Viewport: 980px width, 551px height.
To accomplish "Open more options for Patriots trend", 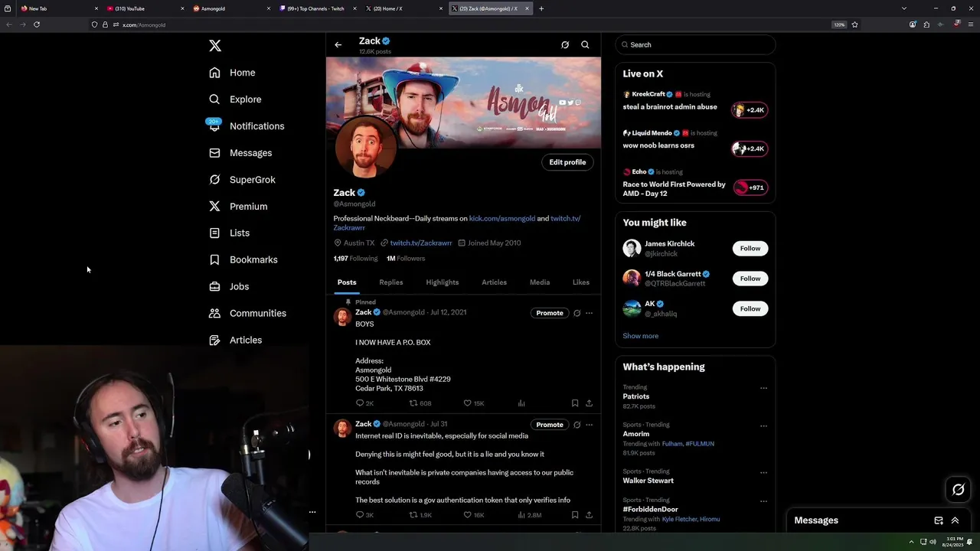I will point(763,388).
